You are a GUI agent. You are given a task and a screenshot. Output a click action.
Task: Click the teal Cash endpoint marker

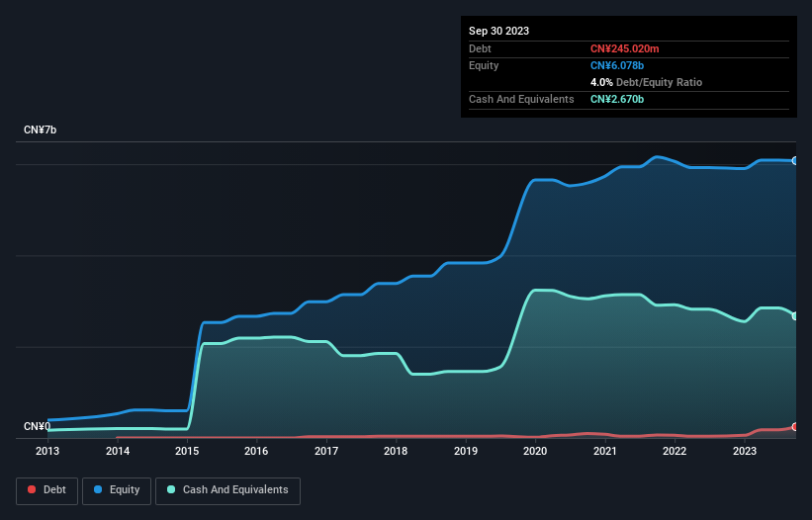pyautogui.click(x=795, y=315)
